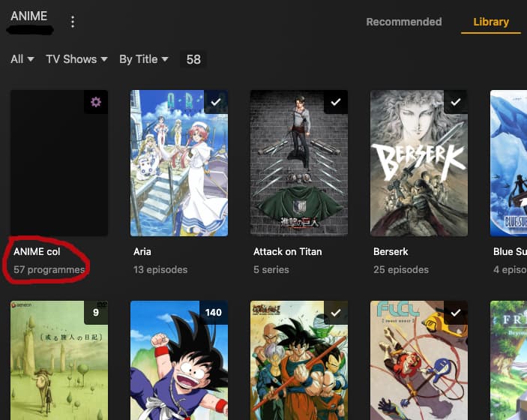Viewport: 527px width, 420px height.
Task: Open the green traveller diary poster
Action: [x=59, y=361]
